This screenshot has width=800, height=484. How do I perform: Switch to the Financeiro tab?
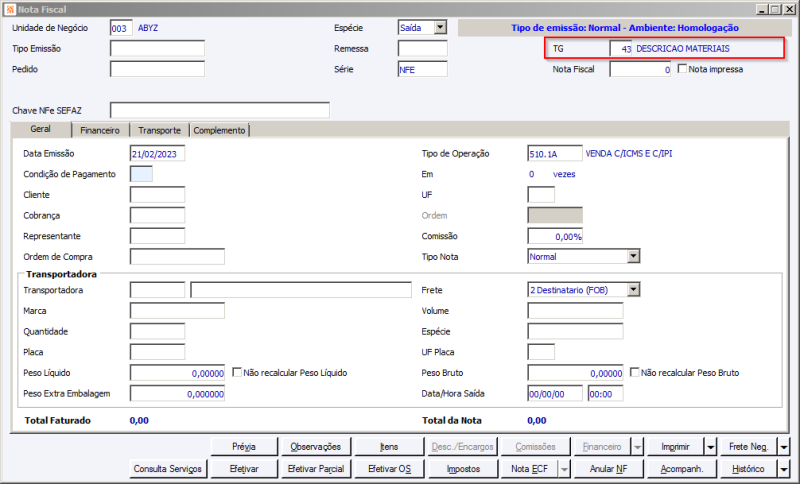pos(100,131)
